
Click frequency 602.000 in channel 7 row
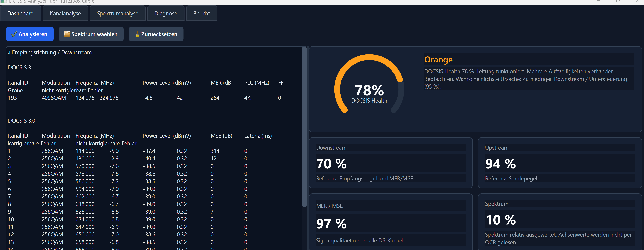(85, 196)
